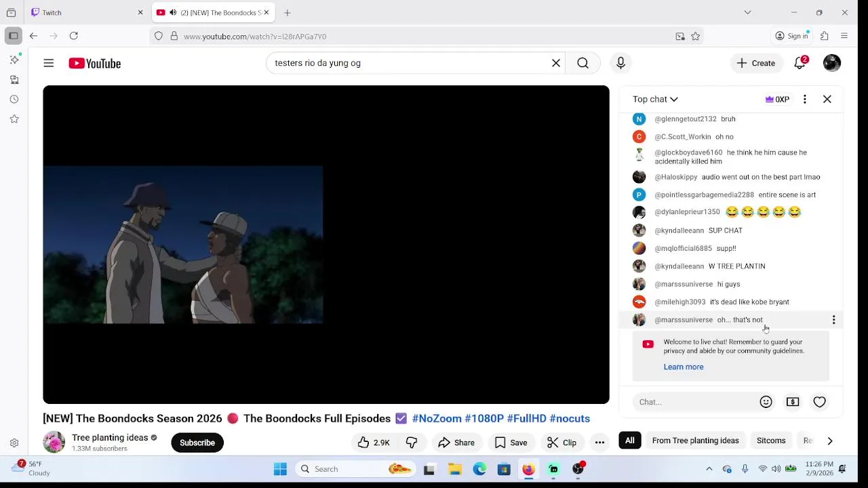Go back in the browser

point(33,36)
